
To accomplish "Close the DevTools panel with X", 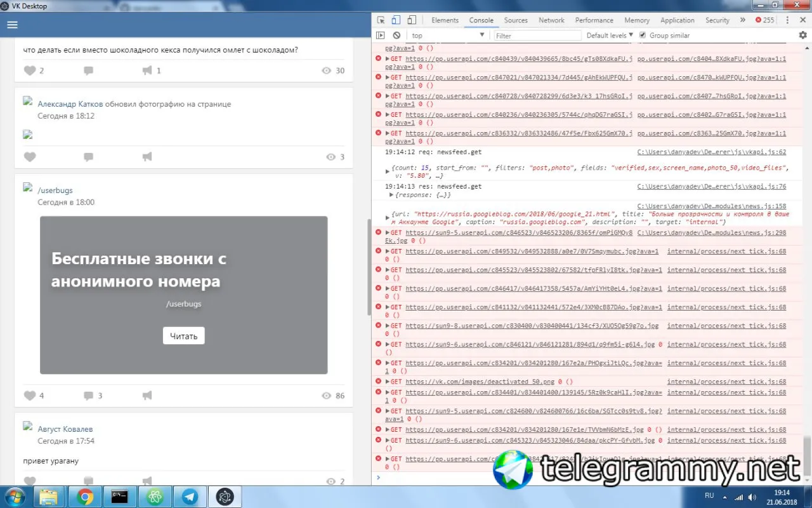I will pyautogui.click(x=803, y=20).
